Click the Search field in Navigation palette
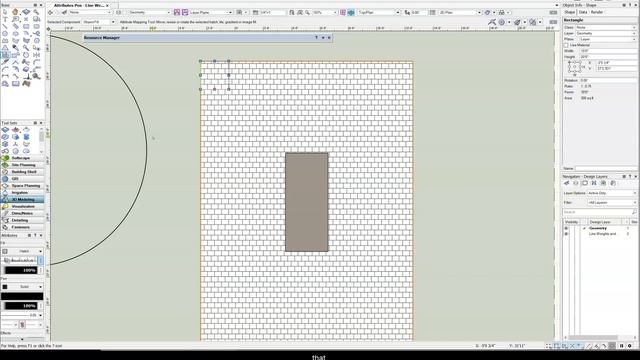This screenshot has height=360, width=640. (599, 212)
